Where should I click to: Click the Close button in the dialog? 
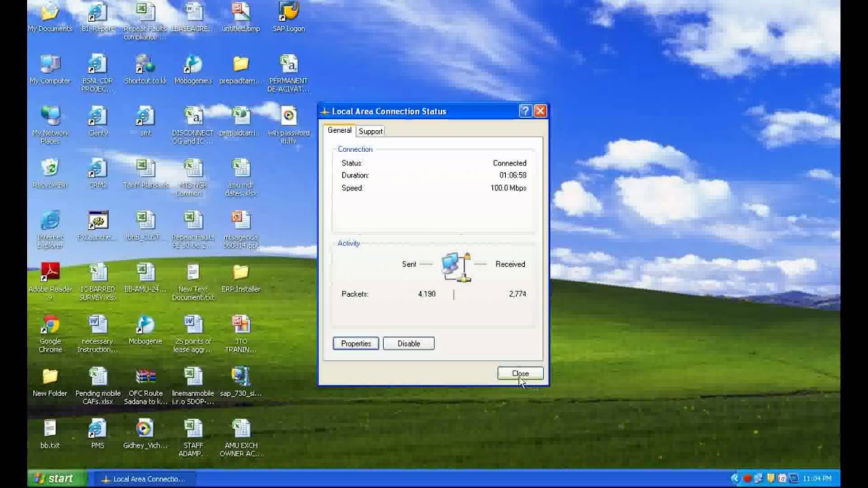click(520, 373)
